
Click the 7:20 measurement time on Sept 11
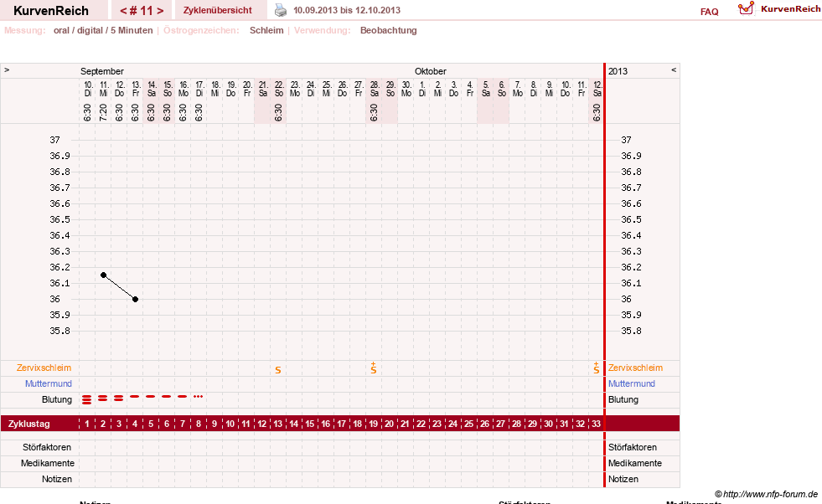click(x=103, y=112)
